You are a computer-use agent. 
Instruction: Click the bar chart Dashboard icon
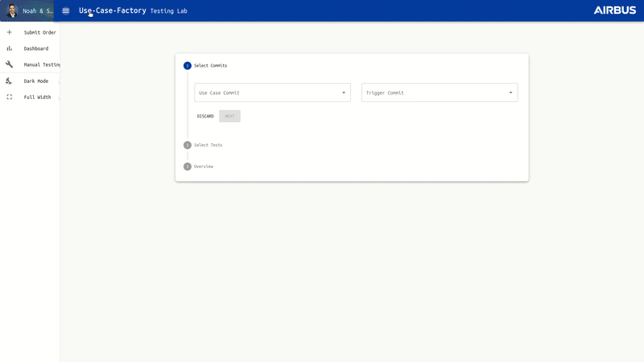click(10, 48)
